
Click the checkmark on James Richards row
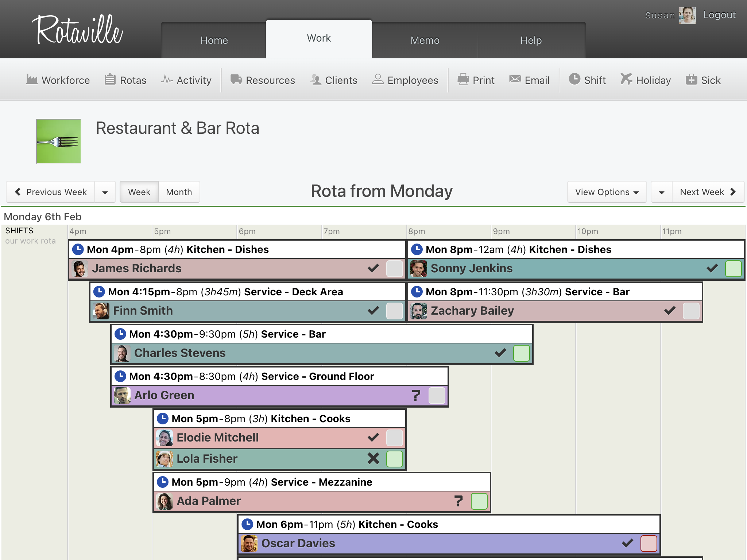tap(373, 268)
